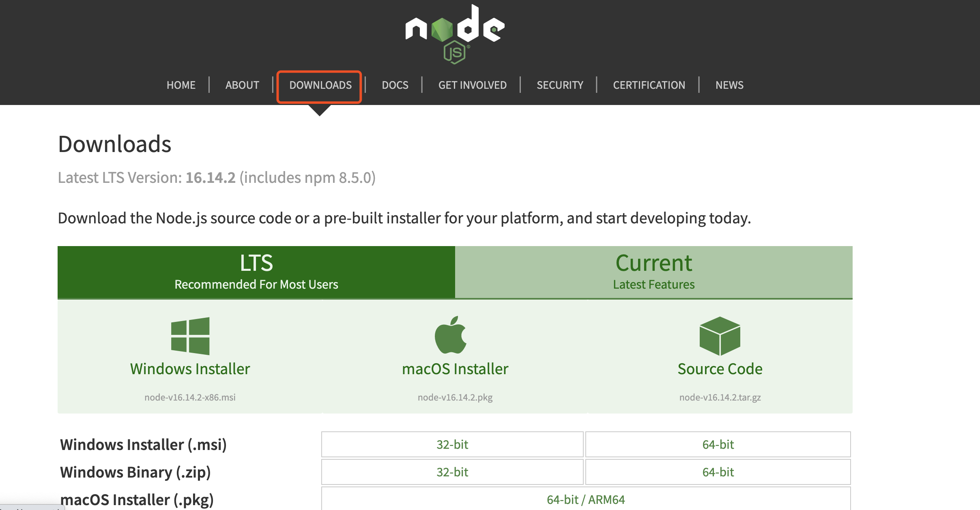This screenshot has width=980, height=510.
Task: Download 32-bit Windows Binary .zip
Action: [x=452, y=472]
